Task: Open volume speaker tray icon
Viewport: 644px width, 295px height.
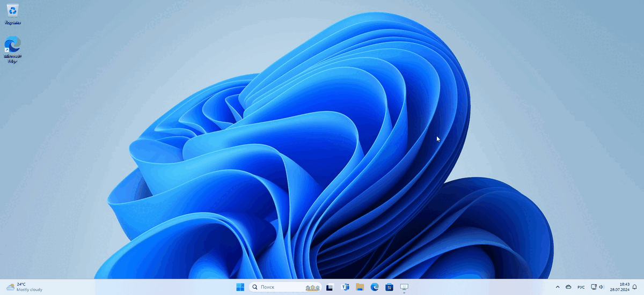Action: (602, 287)
